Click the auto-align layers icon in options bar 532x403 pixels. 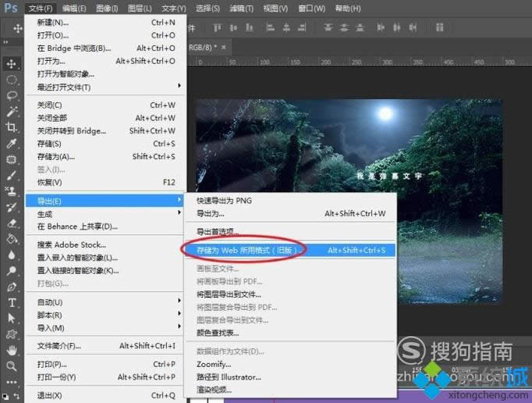(439, 27)
